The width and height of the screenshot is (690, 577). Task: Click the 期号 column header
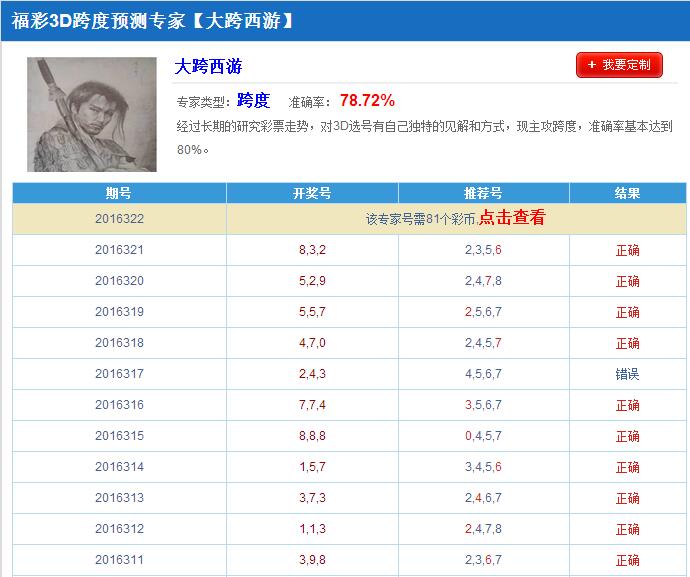[x=119, y=193]
